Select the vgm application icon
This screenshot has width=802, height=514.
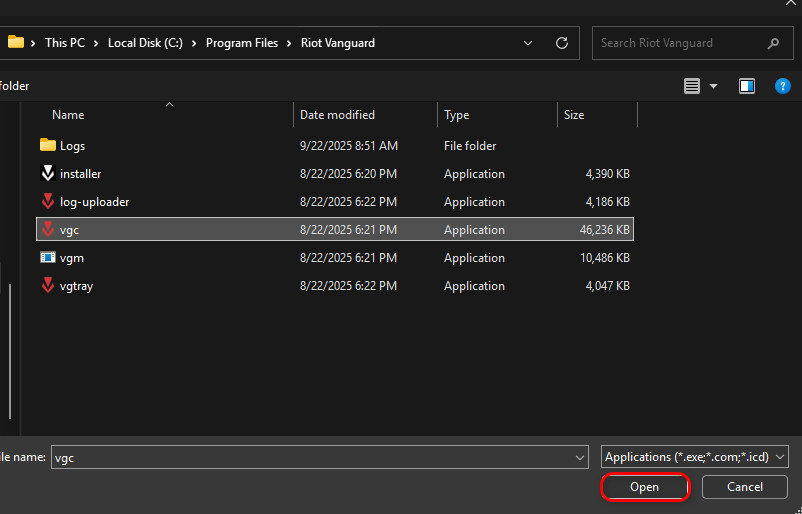[x=47, y=257]
